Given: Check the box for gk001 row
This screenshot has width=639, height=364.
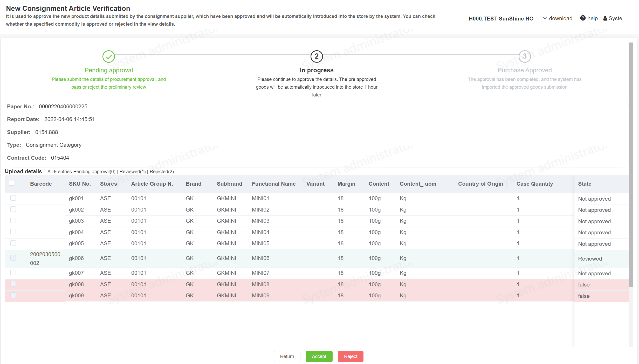Looking at the screenshot, I should coord(13,198).
